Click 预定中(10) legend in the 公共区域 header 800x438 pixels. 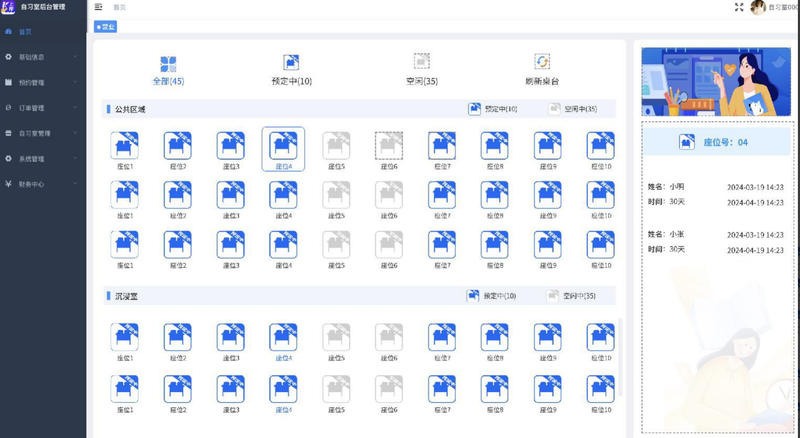493,109
